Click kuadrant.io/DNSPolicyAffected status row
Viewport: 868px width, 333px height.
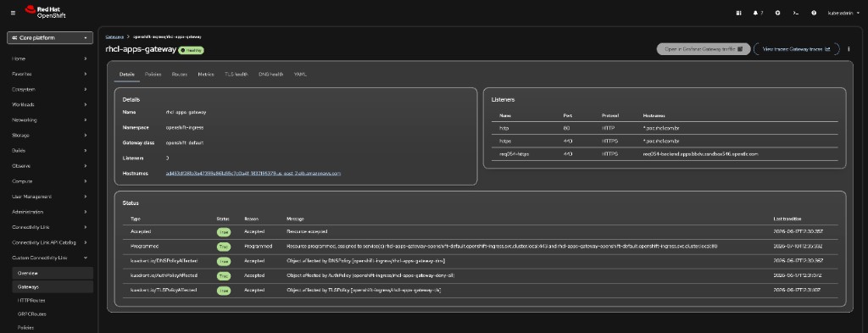pyautogui.click(x=480, y=260)
